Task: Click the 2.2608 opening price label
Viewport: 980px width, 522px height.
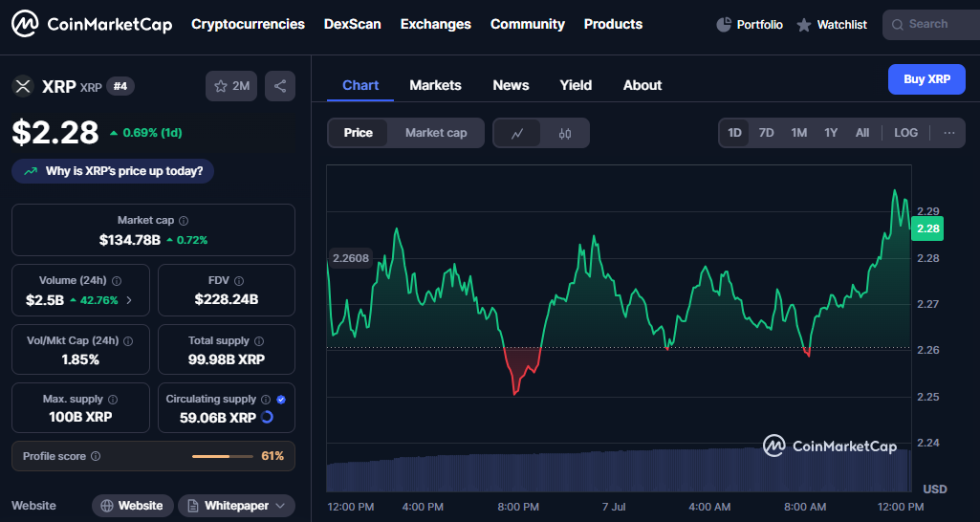Action: [351, 257]
